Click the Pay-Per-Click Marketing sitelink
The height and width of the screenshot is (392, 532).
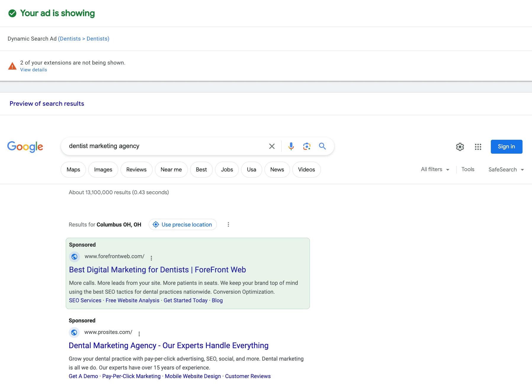(131, 376)
